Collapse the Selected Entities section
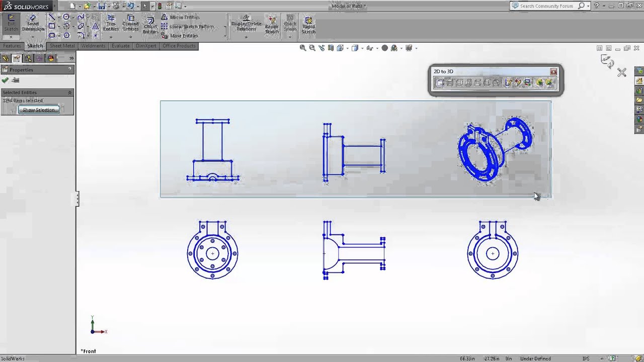The height and width of the screenshot is (362, 644). [70, 93]
